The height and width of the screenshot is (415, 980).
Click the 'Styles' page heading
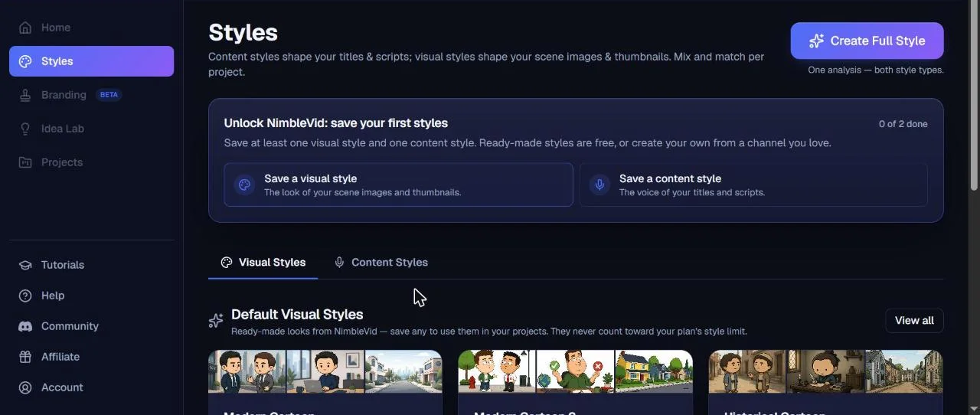click(243, 33)
